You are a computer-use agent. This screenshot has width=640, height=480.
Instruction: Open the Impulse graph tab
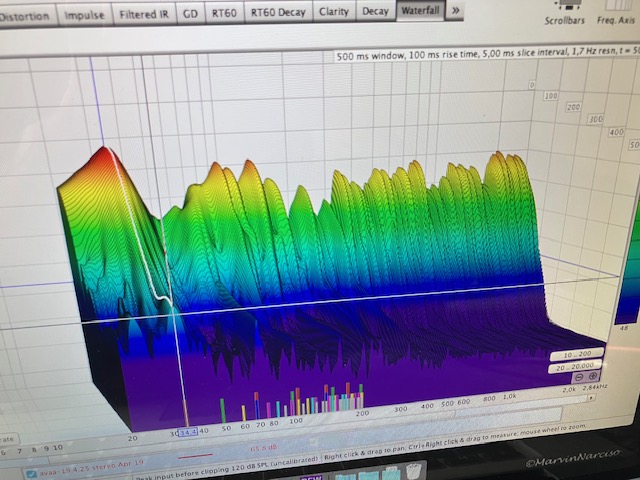tap(84, 15)
